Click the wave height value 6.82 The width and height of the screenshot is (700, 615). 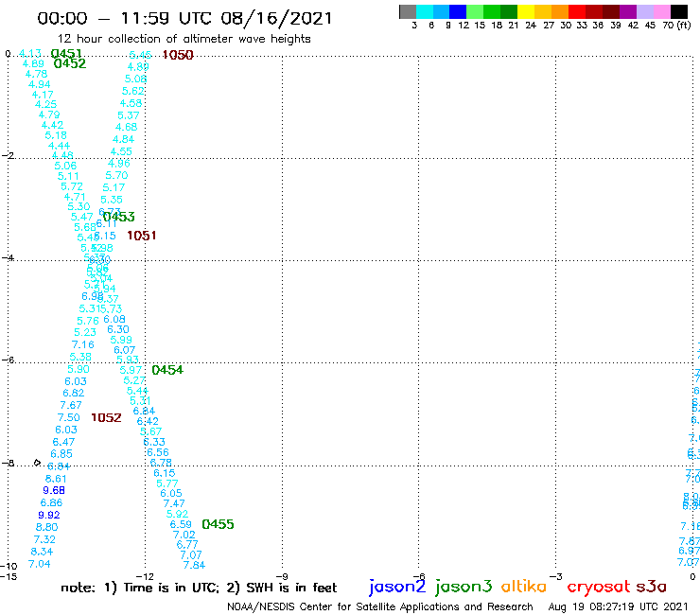click(x=73, y=393)
